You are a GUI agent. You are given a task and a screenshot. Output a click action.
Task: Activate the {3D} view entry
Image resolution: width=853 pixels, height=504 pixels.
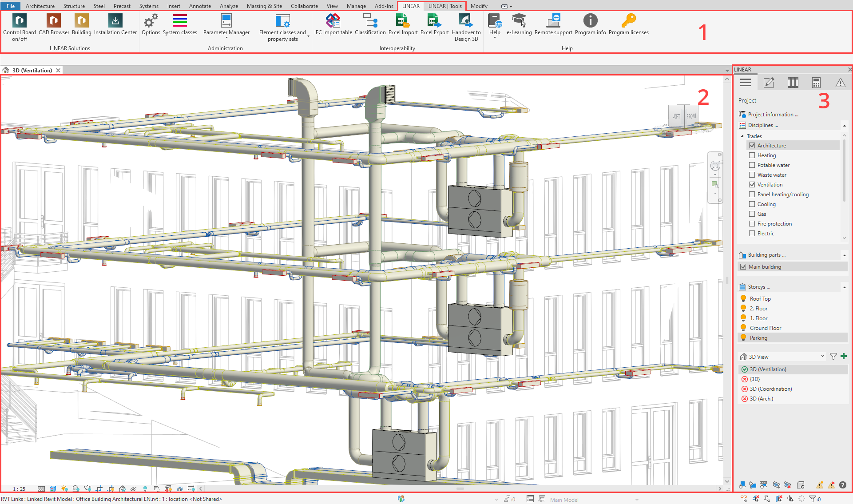tap(755, 379)
